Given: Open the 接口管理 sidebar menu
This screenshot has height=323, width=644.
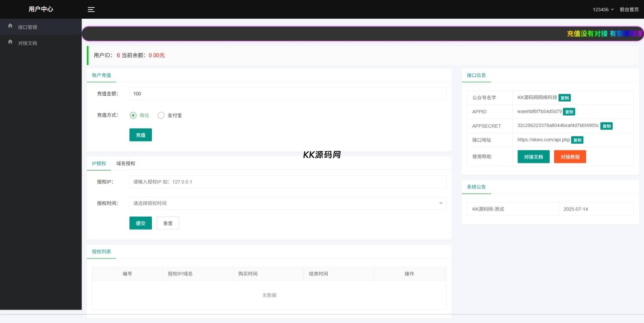Looking at the screenshot, I should (41, 27).
